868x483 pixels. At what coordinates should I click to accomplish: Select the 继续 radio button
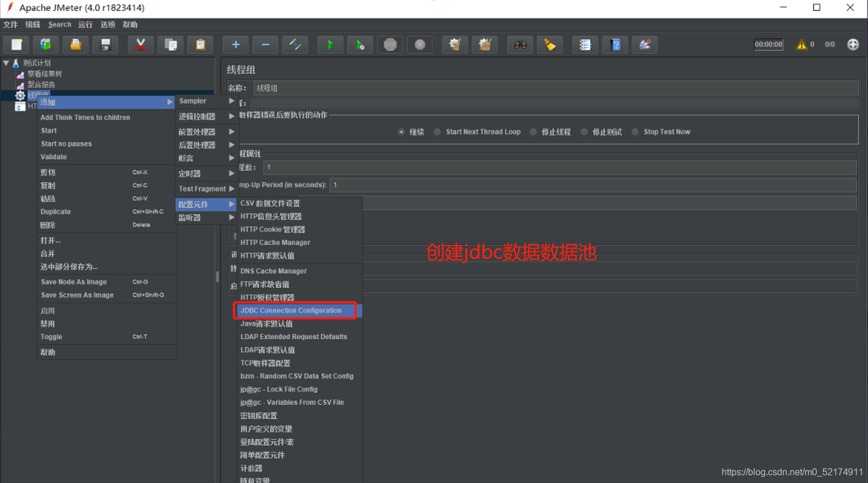(401, 132)
